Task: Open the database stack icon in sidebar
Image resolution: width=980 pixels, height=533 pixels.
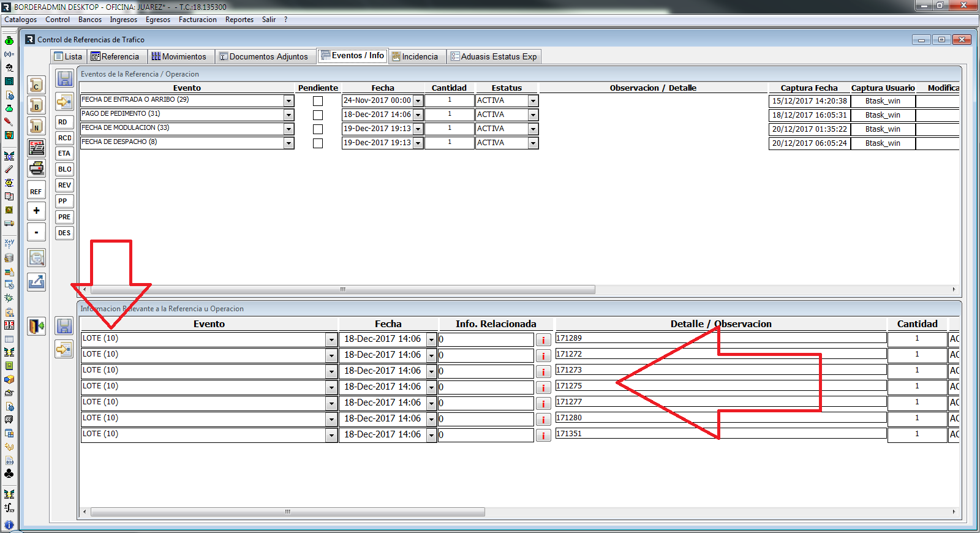Action: pyautogui.click(x=9, y=258)
